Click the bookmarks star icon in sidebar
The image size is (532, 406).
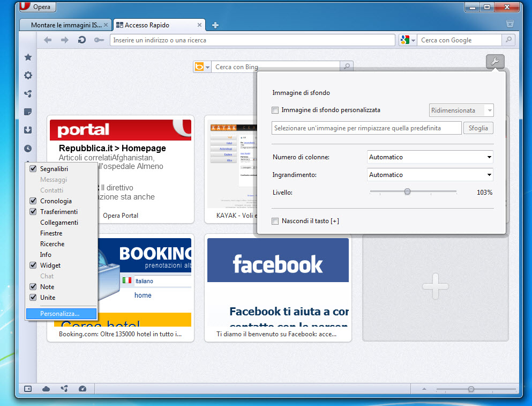pos(28,57)
